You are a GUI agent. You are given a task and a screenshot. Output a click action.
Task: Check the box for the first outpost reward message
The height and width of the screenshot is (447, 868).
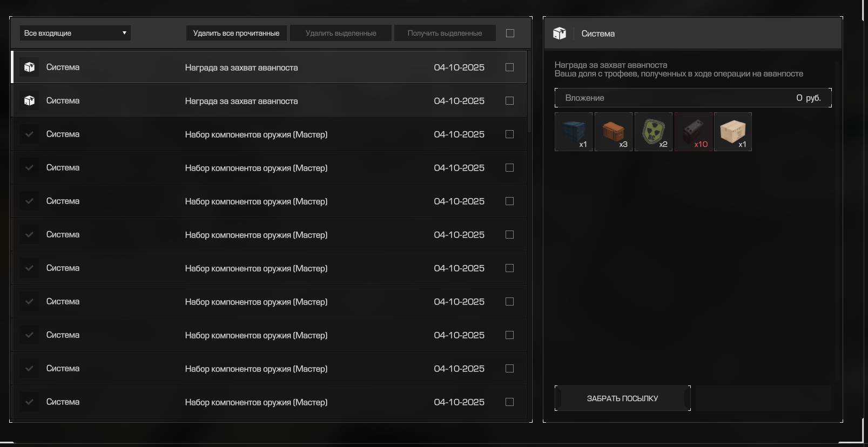[509, 67]
